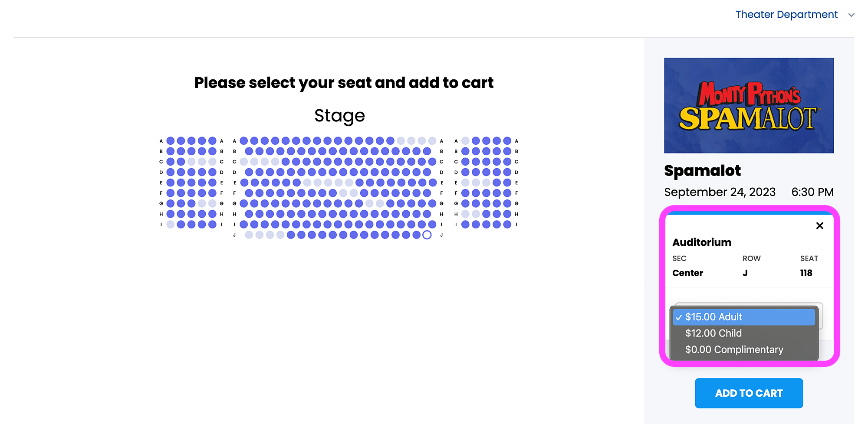Click the Spamalot poster thumbnail
Screen dimensions: 868x424
pos(749,105)
